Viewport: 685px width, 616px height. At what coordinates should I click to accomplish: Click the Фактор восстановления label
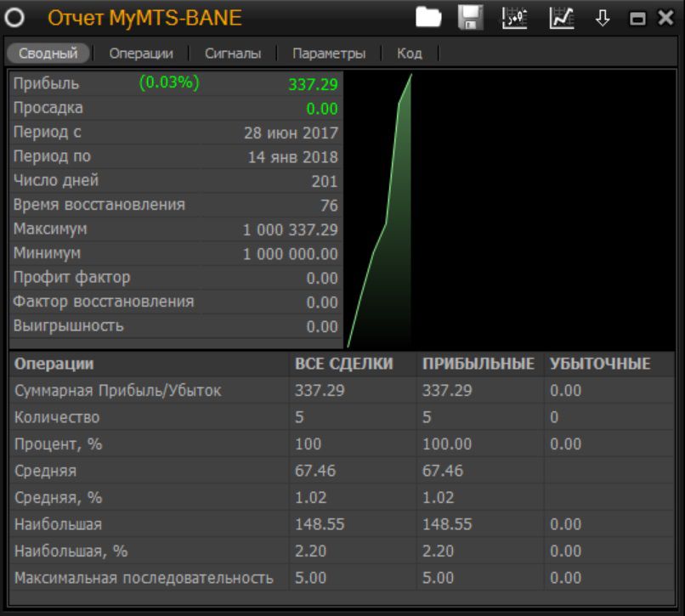coord(104,302)
